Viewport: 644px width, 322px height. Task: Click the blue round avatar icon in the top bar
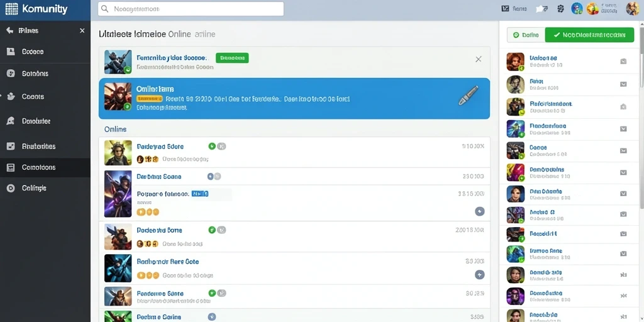577,8
